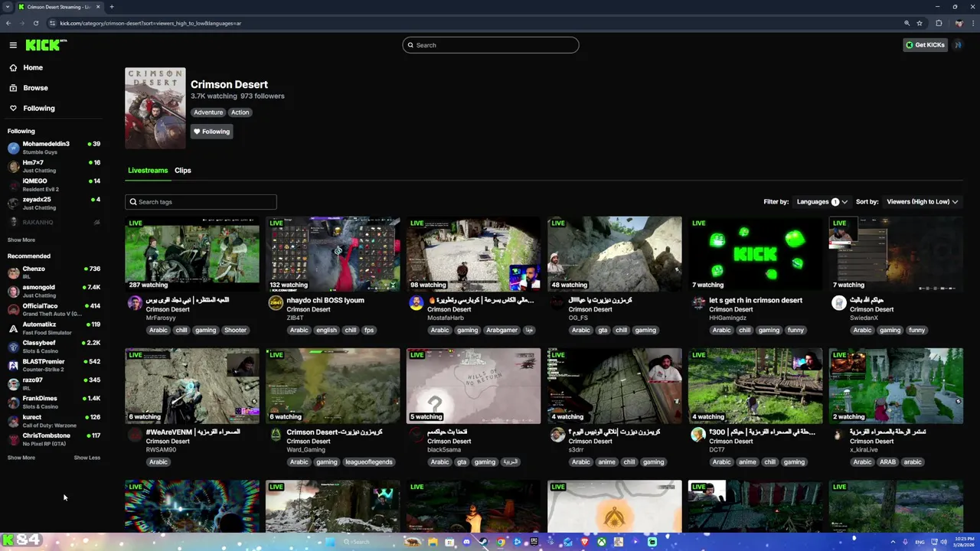
Task: Open the nhaydo chi BOSS lyoum stream title
Action: click(x=325, y=301)
